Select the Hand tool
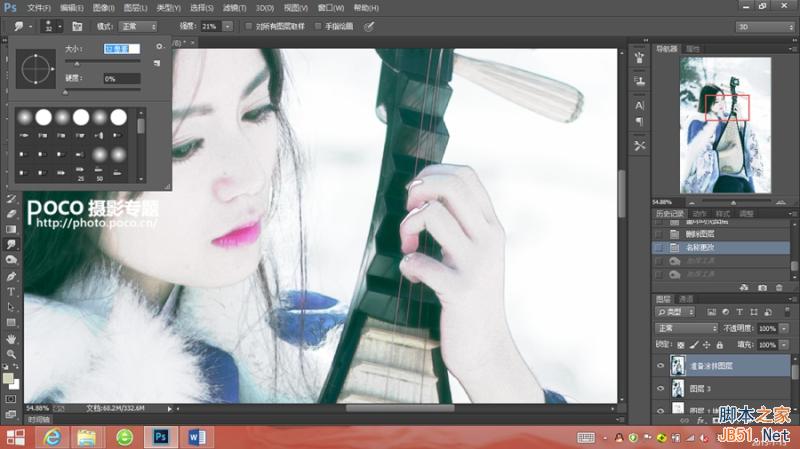This screenshot has height=449, width=800. (x=11, y=339)
